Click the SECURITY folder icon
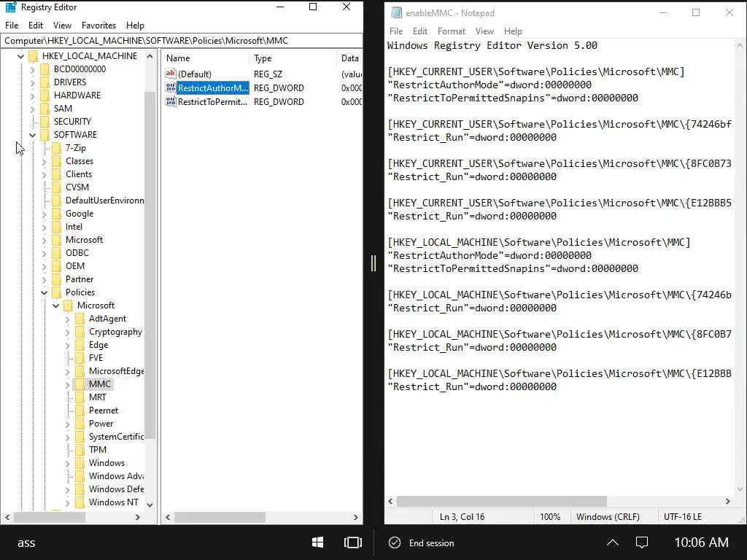The image size is (747, 560). click(x=44, y=122)
